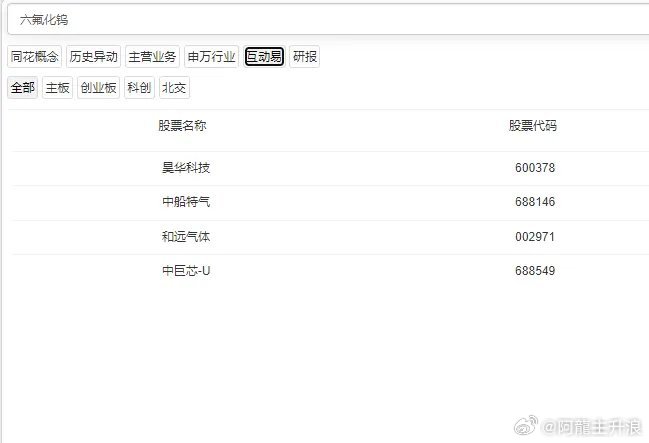This screenshot has height=443, width=649.
Task: Select the 互动易 tab
Action: tap(264, 56)
